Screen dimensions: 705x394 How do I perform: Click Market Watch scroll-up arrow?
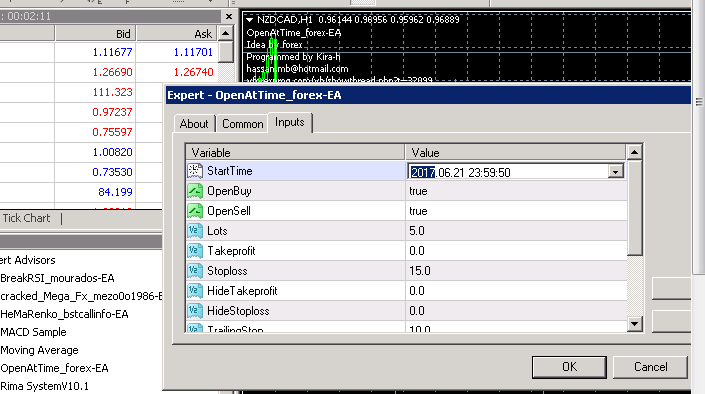coord(226,33)
